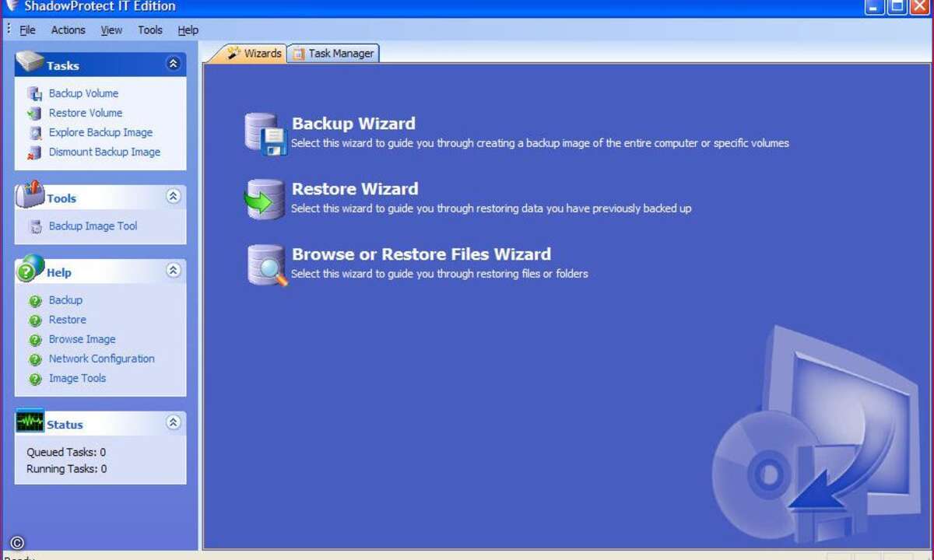Click the green help icon beside Browse Image
The height and width of the screenshot is (560, 934).
click(35, 340)
